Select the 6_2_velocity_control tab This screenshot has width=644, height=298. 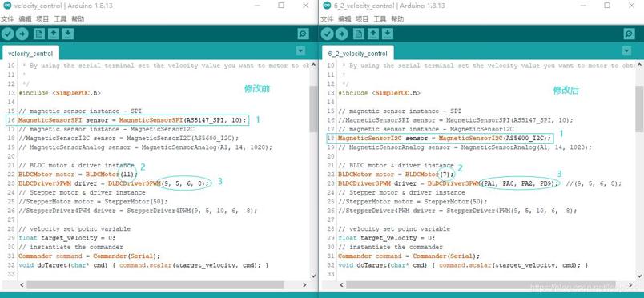(358, 54)
